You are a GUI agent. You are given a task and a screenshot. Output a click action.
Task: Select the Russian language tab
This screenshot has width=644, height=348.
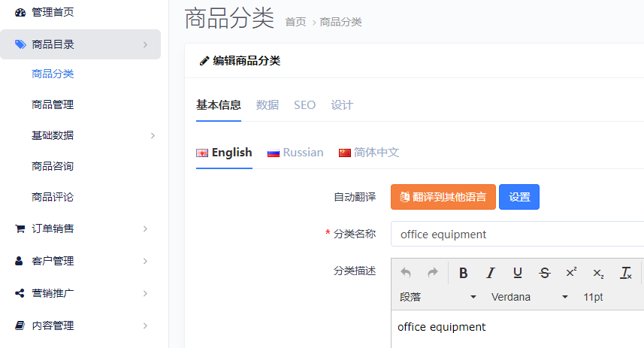295,153
